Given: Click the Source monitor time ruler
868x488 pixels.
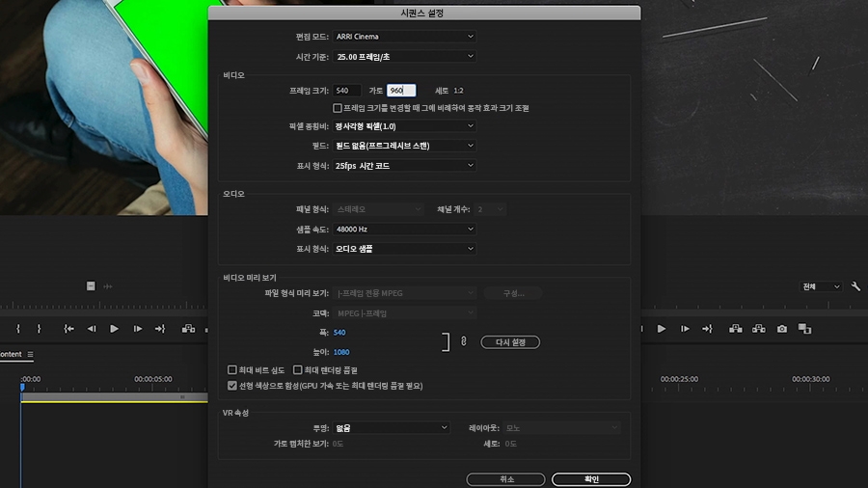Looking at the screenshot, I should 103,305.
